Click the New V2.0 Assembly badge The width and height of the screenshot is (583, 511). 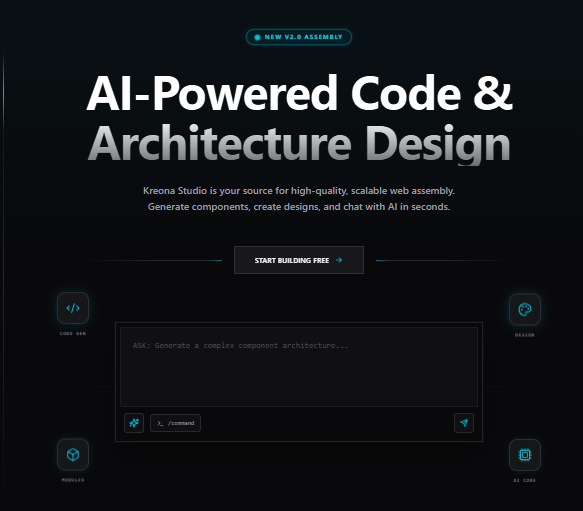click(299, 37)
